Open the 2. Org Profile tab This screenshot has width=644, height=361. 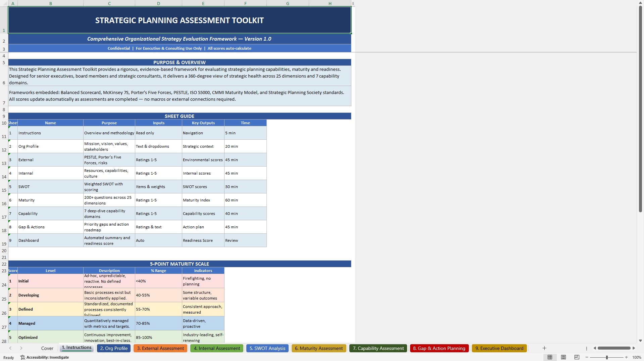point(114,348)
